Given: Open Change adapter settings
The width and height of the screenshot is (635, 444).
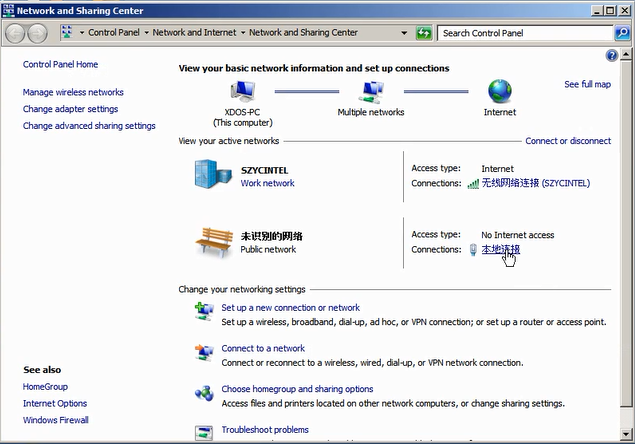Looking at the screenshot, I should pos(70,109).
